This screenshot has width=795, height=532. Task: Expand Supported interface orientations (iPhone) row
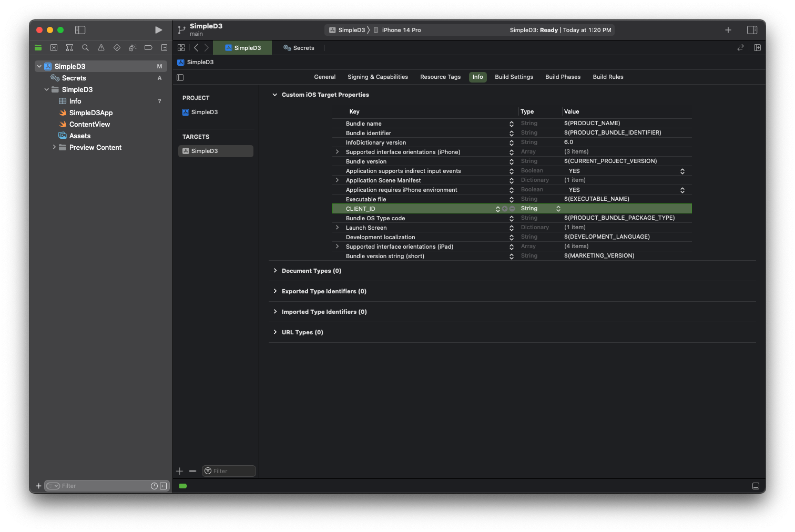pos(337,152)
